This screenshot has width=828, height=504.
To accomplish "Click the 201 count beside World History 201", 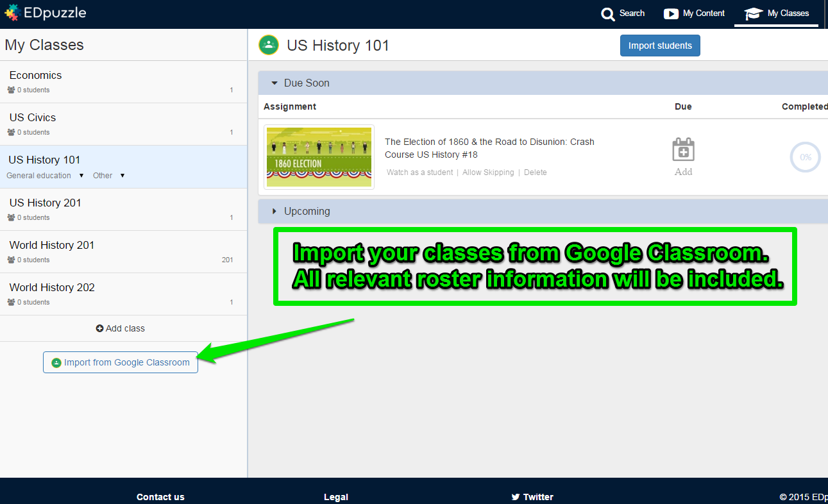I will click(x=227, y=260).
